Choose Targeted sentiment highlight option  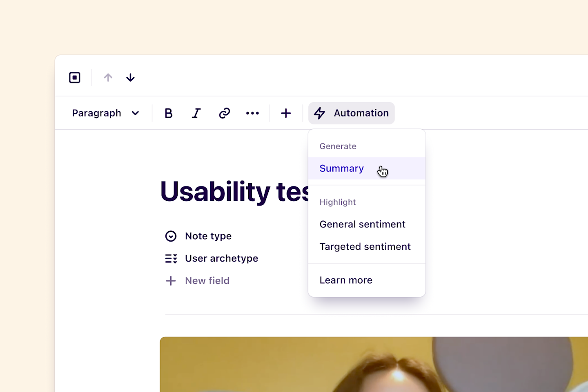click(x=367, y=246)
